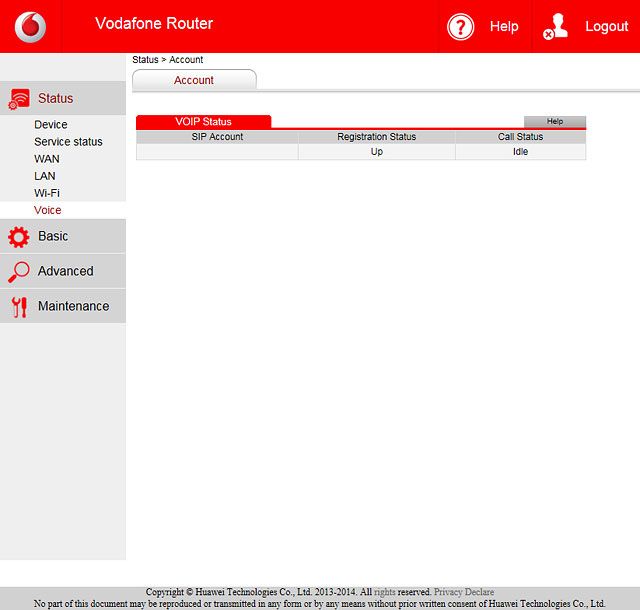
Task: Collapse the Status menu section
Action: coord(63,98)
